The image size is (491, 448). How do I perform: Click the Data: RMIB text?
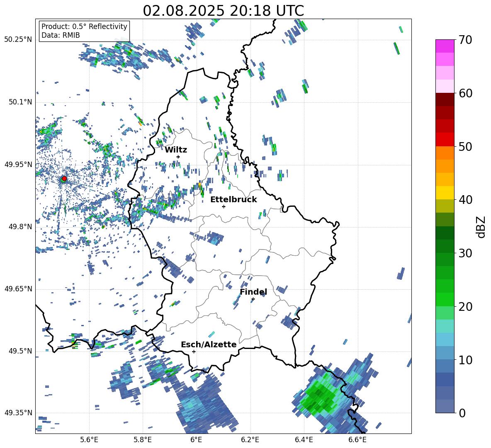tap(61, 35)
